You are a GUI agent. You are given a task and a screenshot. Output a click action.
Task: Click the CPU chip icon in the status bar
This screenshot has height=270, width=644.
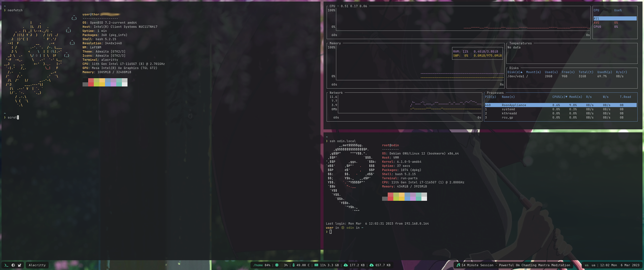tap(276, 265)
